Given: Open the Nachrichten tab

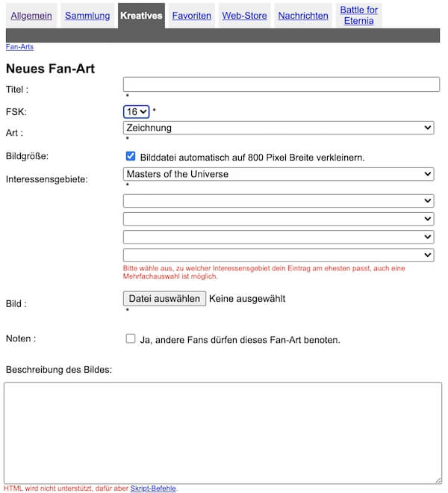Looking at the screenshot, I should pos(303,16).
